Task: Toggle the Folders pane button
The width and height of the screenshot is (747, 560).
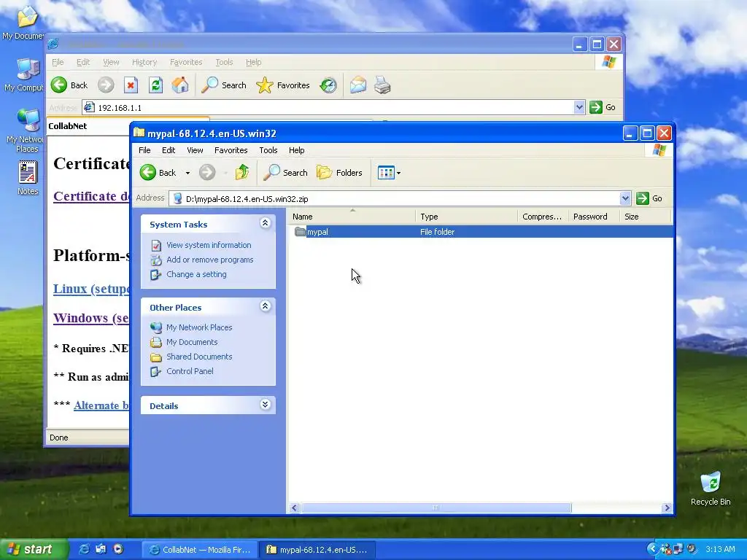Action: tap(339, 173)
